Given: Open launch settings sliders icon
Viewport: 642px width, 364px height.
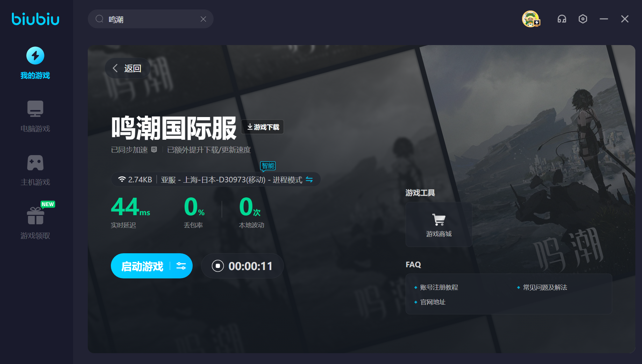Looking at the screenshot, I should pyautogui.click(x=181, y=266).
